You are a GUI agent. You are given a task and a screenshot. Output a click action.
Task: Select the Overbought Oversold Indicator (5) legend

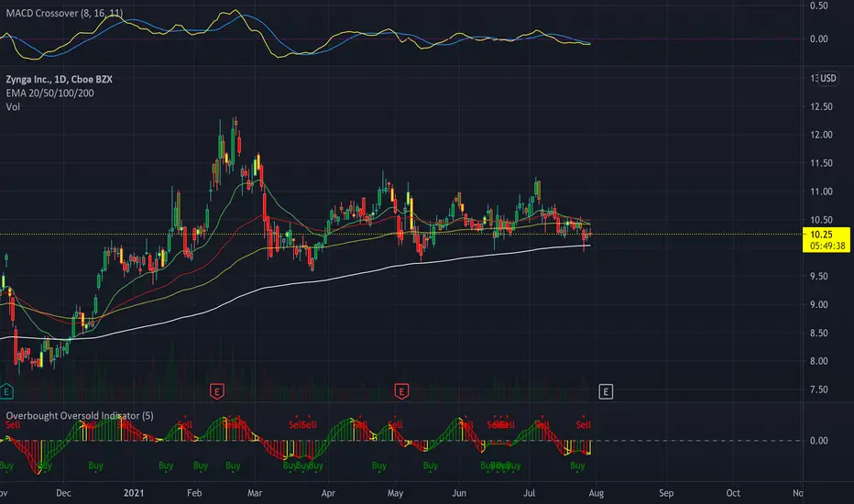pos(80,416)
